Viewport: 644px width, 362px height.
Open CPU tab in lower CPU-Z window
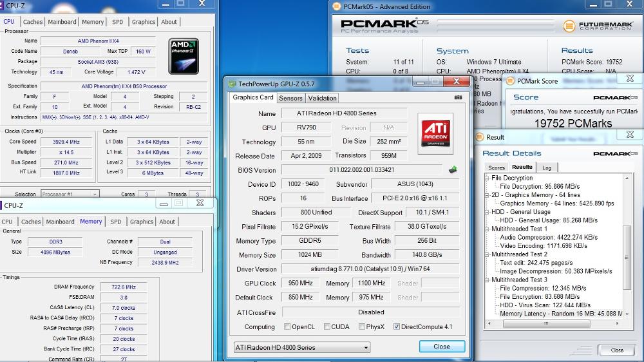(7, 222)
